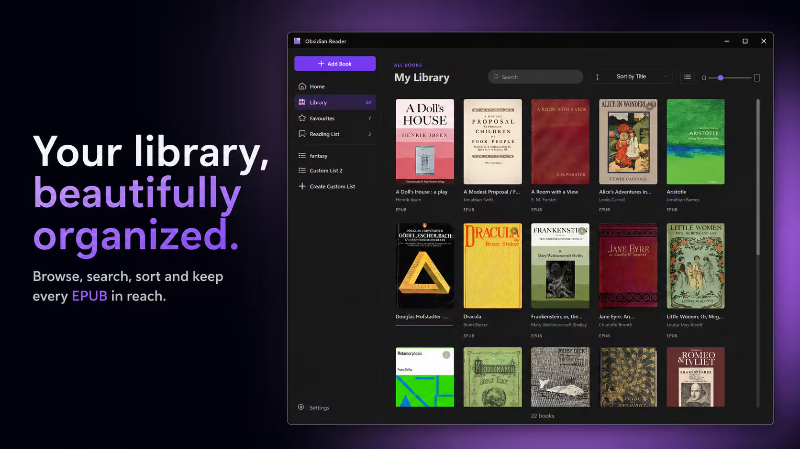Click the "ALL BOOKS" label above My Library
The image size is (800, 449).
click(408, 65)
